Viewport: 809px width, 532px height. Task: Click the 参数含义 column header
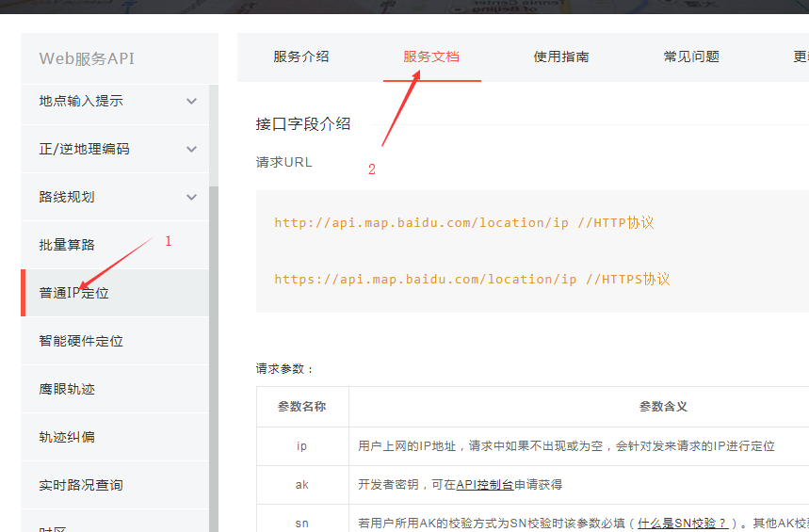point(663,407)
